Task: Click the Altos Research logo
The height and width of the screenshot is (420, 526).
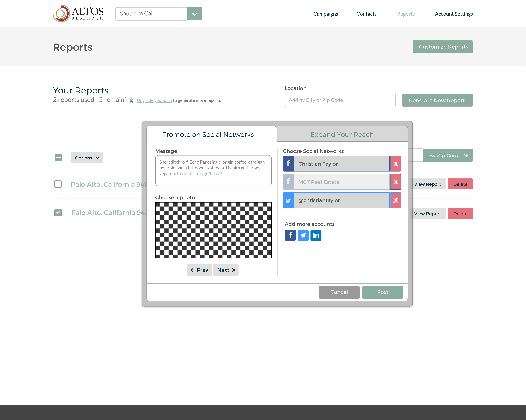Action: [78, 14]
